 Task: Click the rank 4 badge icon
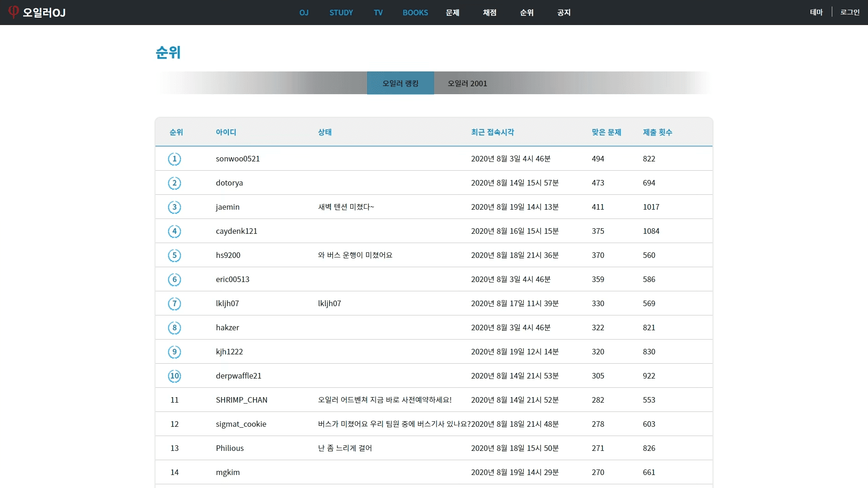click(x=175, y=231)
